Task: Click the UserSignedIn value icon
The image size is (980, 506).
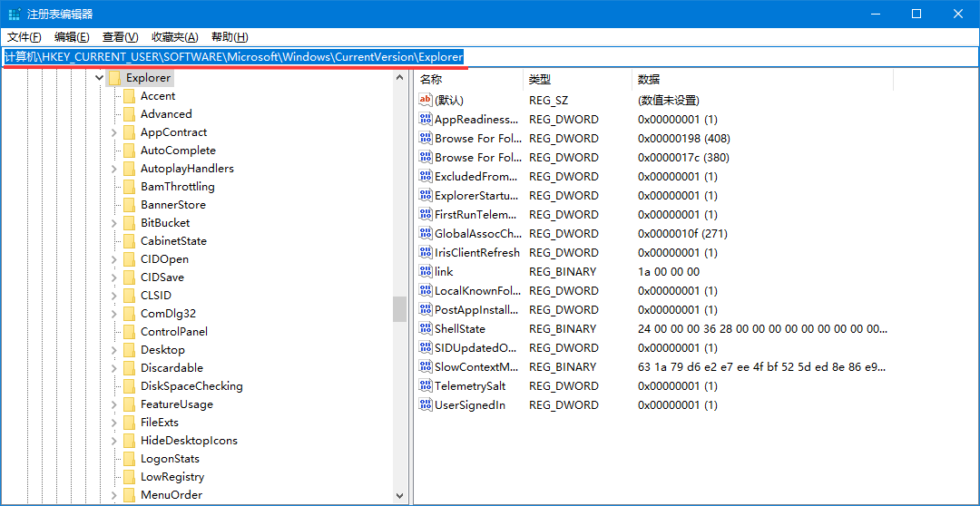Action: pos(426,404)
